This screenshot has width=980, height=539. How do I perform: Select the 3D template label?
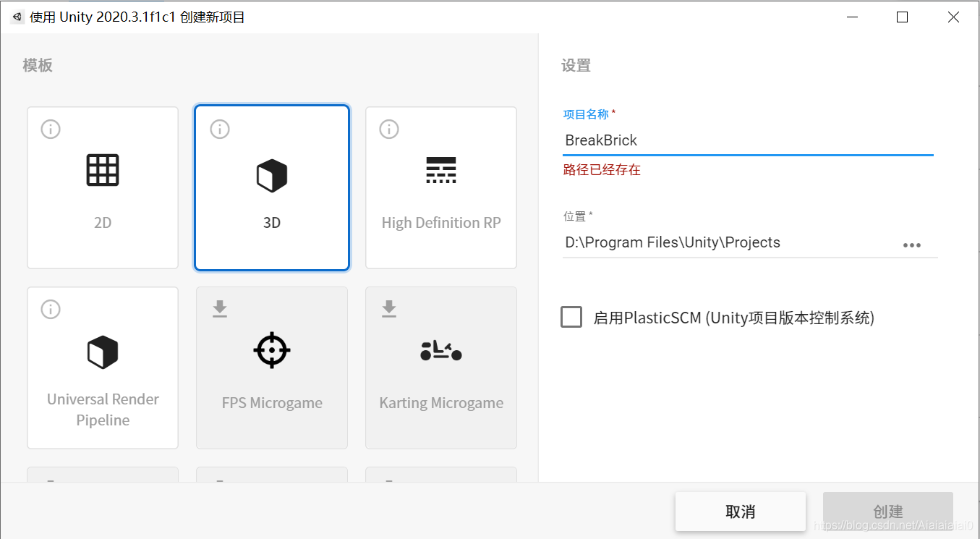tap(272, 223)
